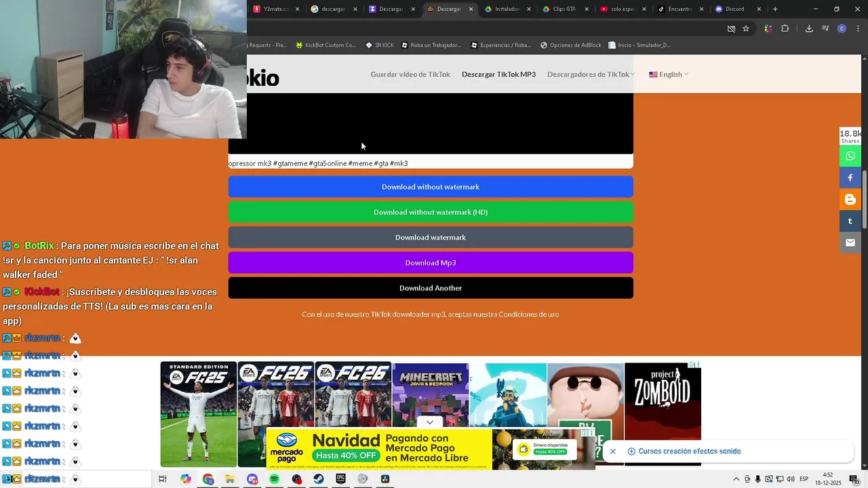Viewport: 868px width, 488px height.
Task: Open the standard edition FC25 ad thumbnail
Action: [199, 414]
